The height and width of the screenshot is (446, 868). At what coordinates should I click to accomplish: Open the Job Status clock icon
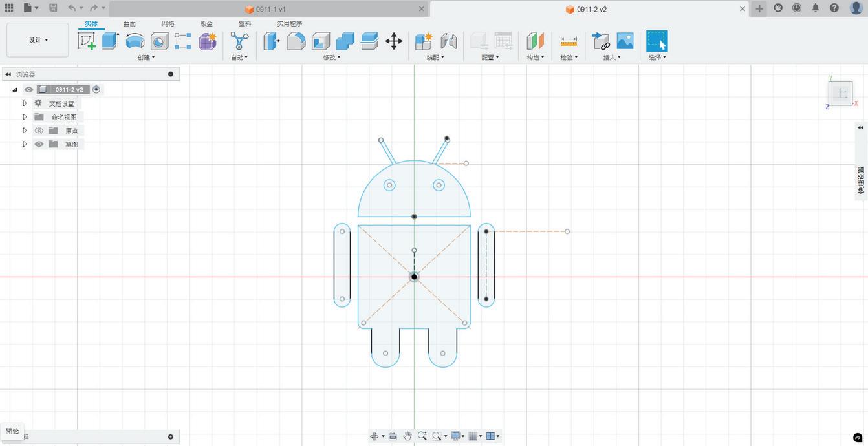(x=797, y=8)
